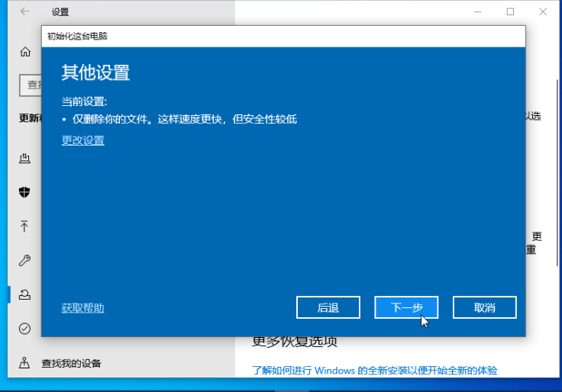This screenshot has height=392, width=562.
Task: Open the 获取帮助 (Get help) link
Action: pyautogui.click(x=82, y=308)
